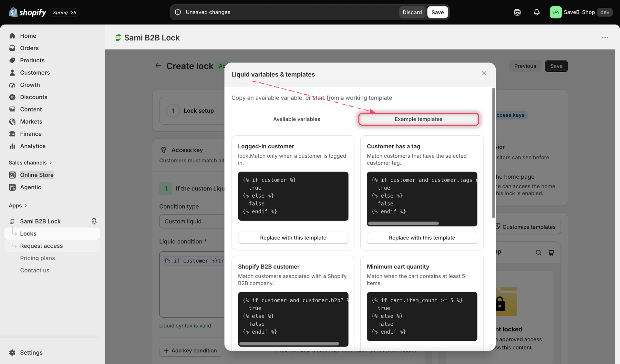This screenshot has width=620, height=364.
Task: Expand the Apps section
Action: [x=18, y=206]
